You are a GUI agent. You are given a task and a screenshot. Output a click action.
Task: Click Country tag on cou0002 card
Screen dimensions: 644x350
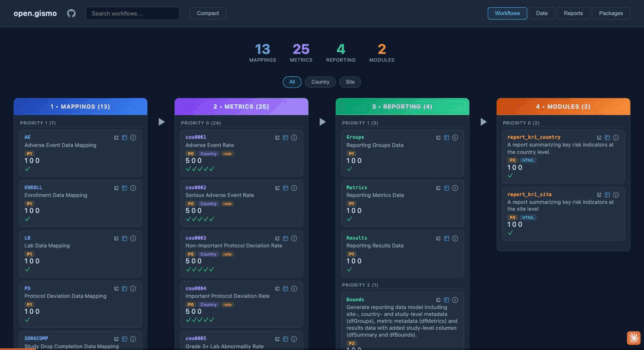click(208, 204)
